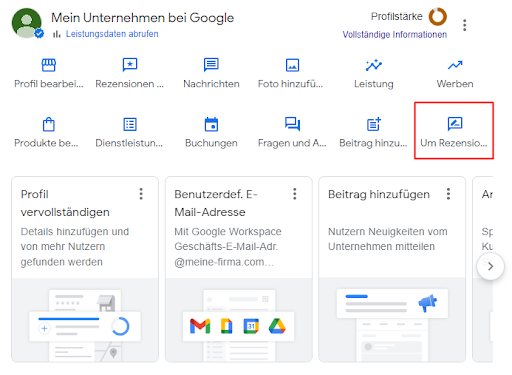Click the Profil bearbei... label
This screenshot has width=512, height=375.
click(x=49, y=84)
